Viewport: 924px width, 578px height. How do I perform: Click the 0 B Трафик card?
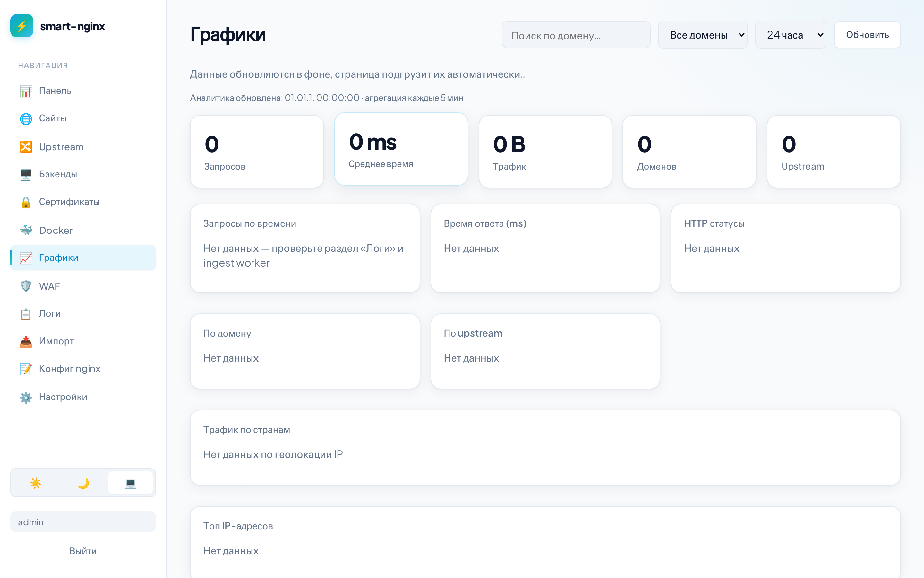(545, 151)
